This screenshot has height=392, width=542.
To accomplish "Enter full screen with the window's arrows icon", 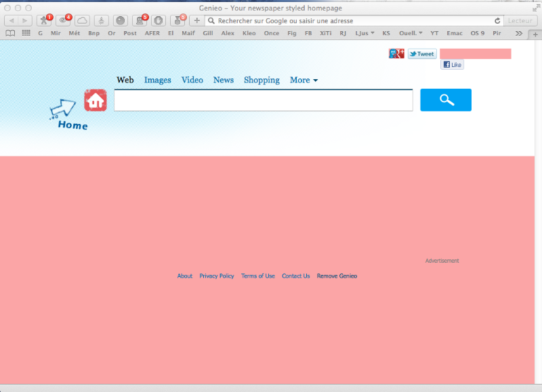I will (536, 8).
